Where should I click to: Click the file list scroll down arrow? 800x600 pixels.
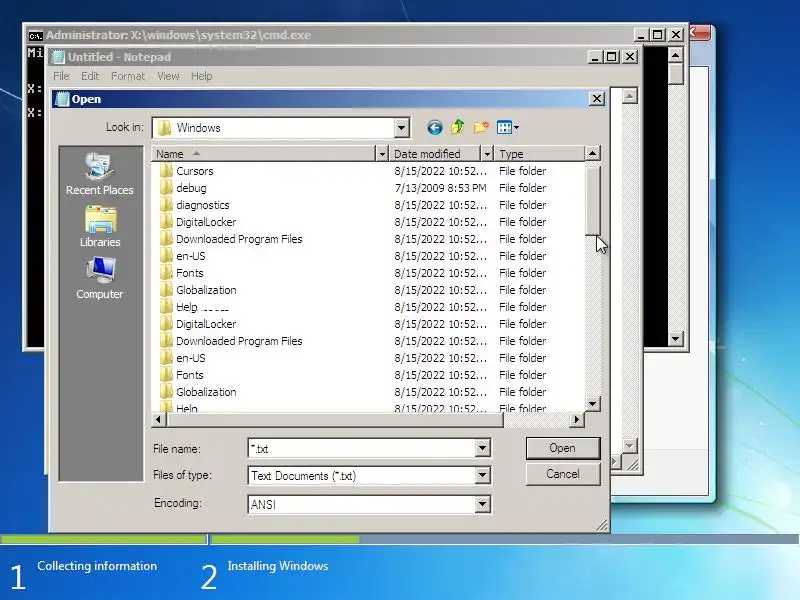(592, 404)
